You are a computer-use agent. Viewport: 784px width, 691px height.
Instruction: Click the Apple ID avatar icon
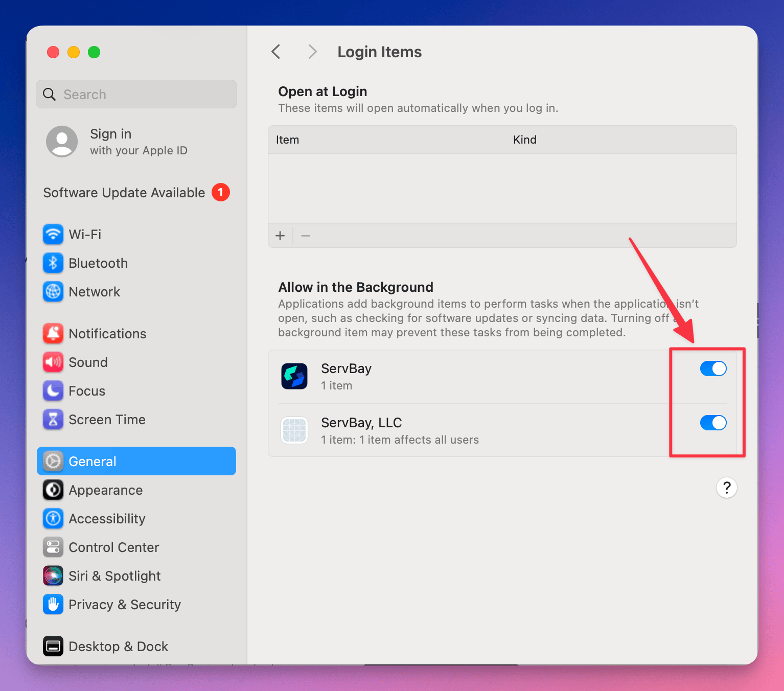(62, 142)
